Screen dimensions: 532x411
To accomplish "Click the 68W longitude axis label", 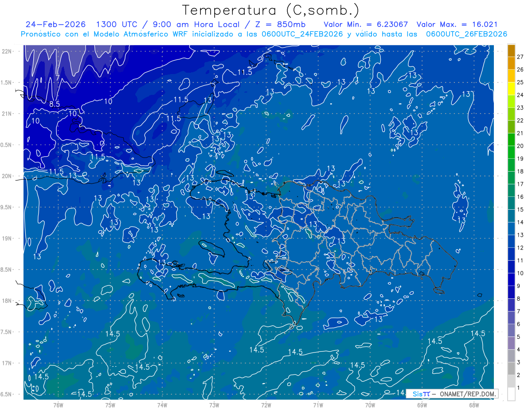I will click(x=473, y=405).
